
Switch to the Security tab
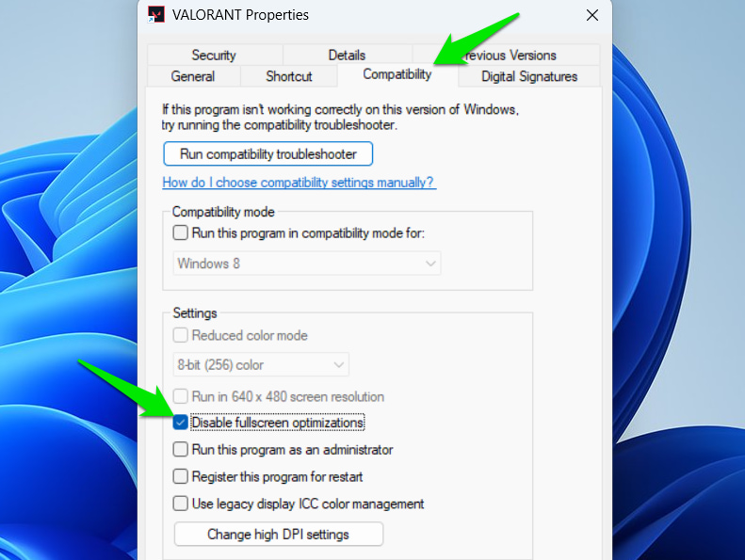coord(215,56)
